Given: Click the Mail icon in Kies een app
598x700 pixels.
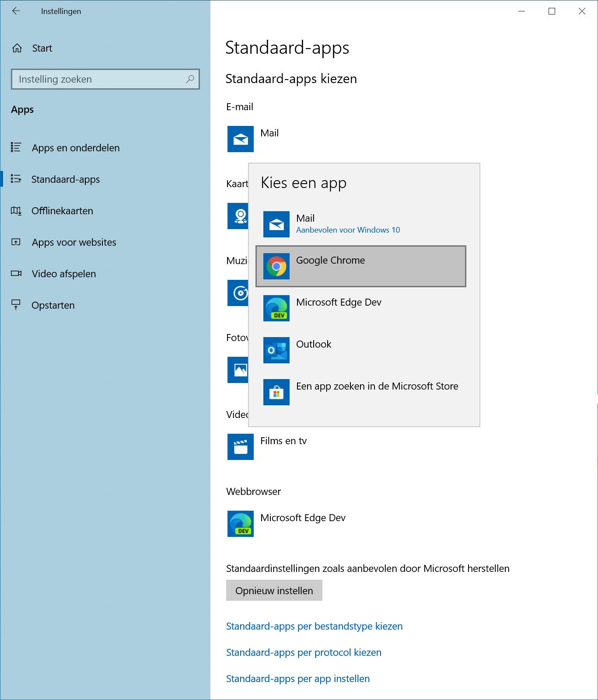Looking at the screenshot, I should [276, 224].
